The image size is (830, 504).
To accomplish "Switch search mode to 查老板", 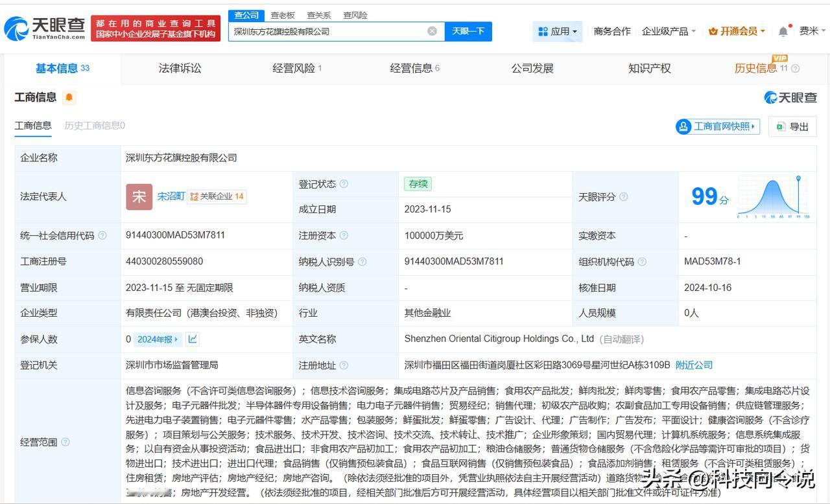I will (283, 15).
